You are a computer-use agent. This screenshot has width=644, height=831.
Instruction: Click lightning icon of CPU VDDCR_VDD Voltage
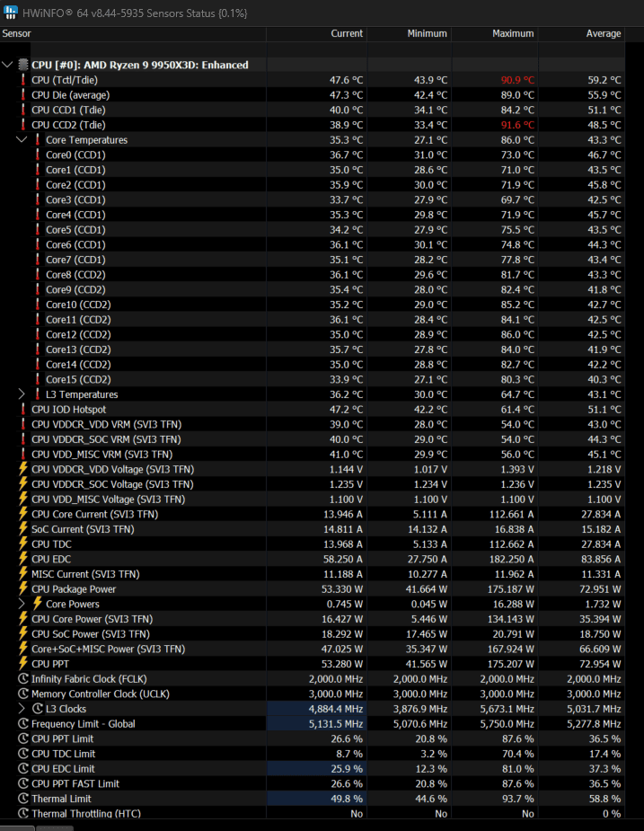22,469
